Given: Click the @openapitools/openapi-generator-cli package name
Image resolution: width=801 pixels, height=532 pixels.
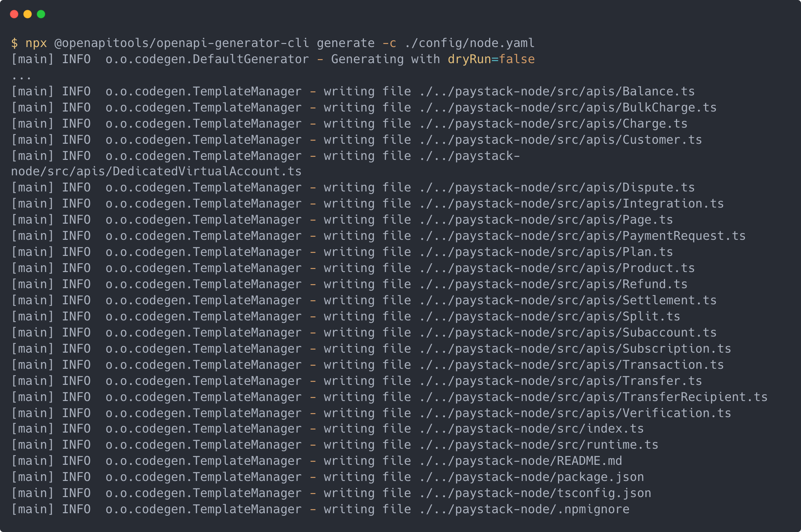Looking at the screenshot, I should point(181,43).
